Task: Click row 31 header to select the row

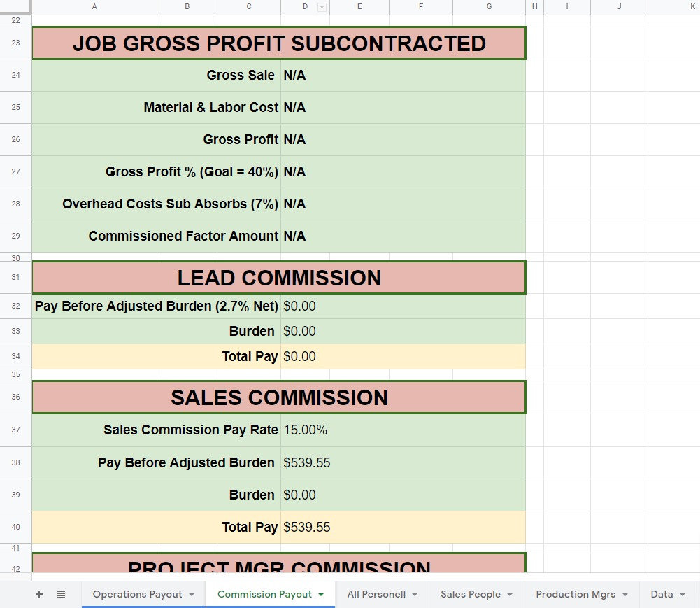Action: pos(15,277)
